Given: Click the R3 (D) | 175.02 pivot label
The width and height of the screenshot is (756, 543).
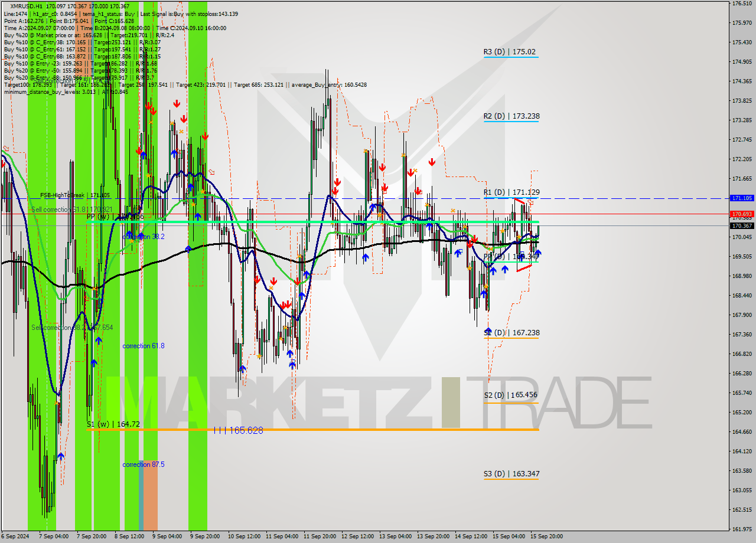Looking at the screenshot, I should pyautogui.click(x=510, y=52).
